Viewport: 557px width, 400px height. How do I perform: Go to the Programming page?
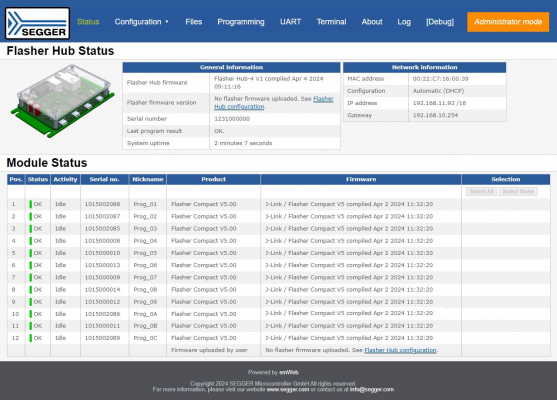click(x=241, y=22)
